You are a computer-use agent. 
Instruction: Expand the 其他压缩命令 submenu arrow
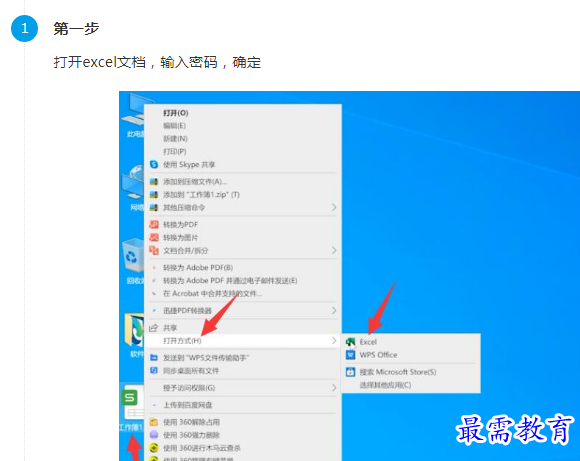[x=334, y=208]
